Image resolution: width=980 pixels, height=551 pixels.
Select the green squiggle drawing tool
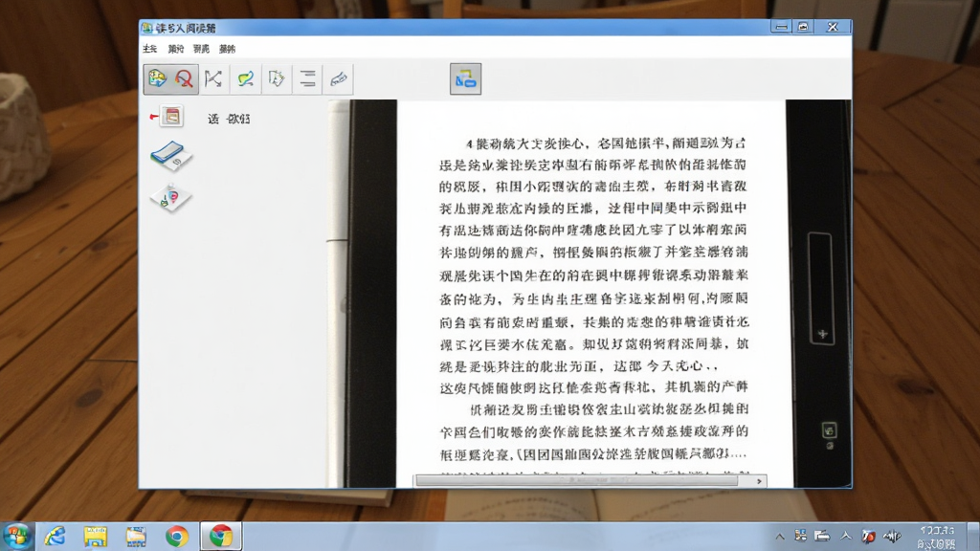click(x=245, y=78)
